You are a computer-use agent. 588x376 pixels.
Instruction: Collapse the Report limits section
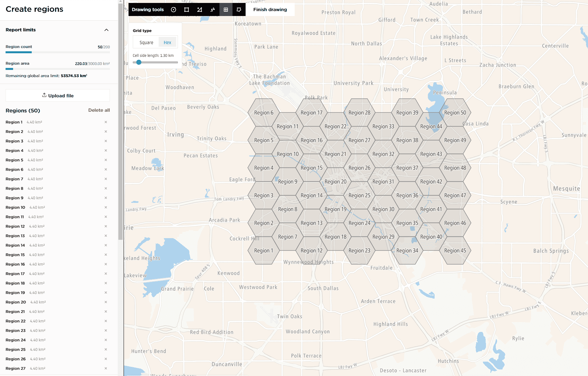pos(106,30)
